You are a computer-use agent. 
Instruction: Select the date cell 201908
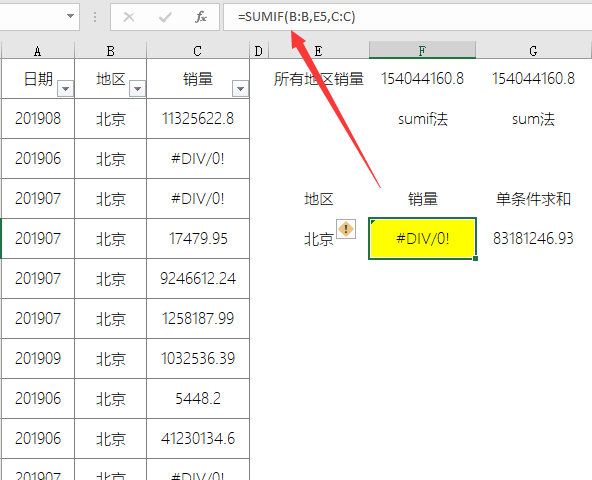click(38, 119)
